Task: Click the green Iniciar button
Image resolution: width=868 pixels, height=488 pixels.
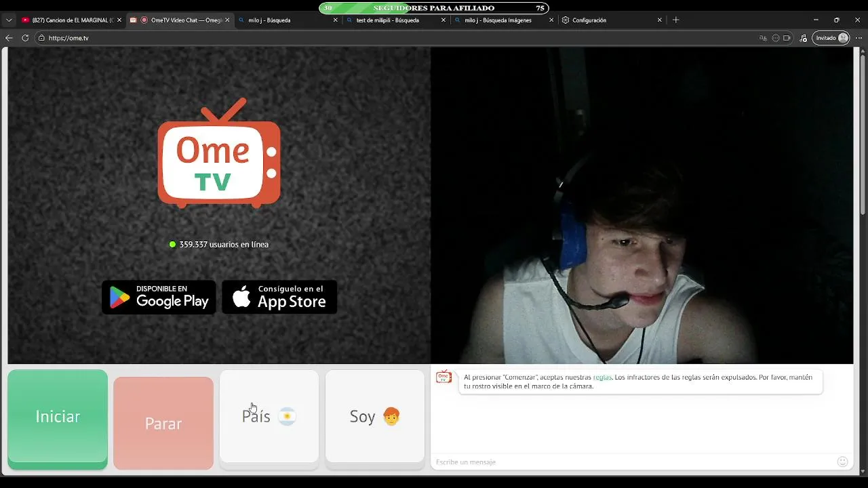Action: pyautogui.click(x=58, y=419)
